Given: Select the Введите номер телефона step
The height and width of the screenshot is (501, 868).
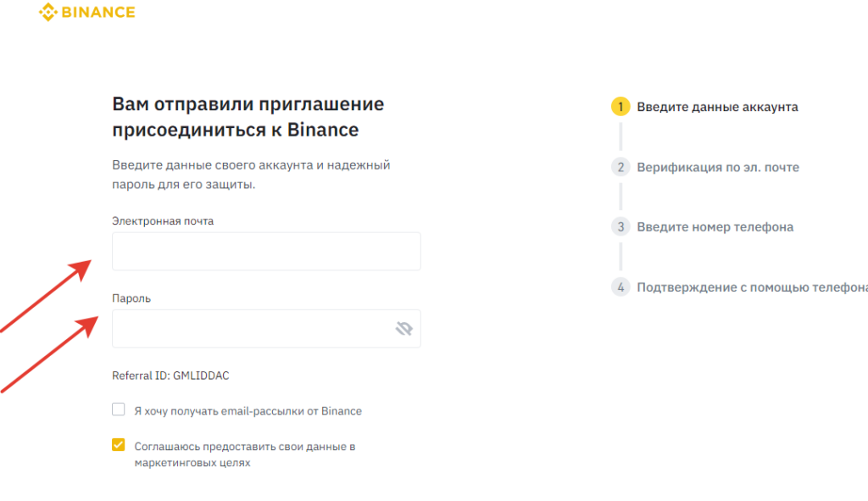Looking at the screenshot, I should pos(715,227).
